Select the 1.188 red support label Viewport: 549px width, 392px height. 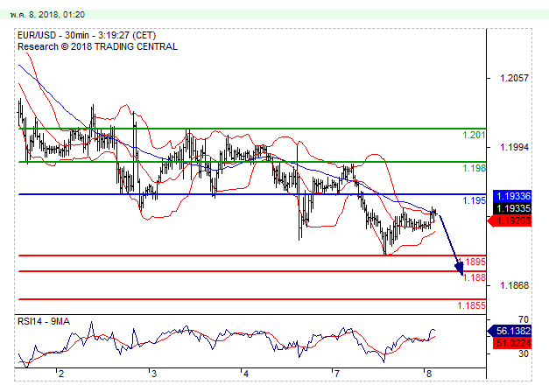(x=474, y=277)
